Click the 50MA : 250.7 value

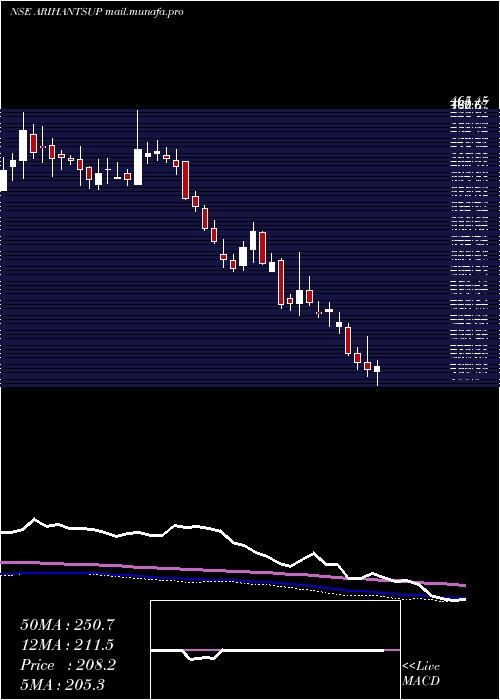coord(66,625)
